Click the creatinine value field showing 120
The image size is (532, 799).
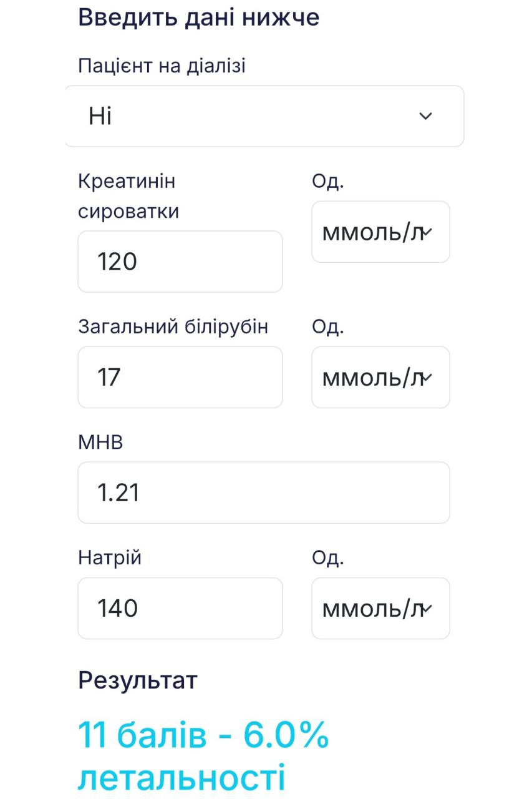click(x=180, y=262)
